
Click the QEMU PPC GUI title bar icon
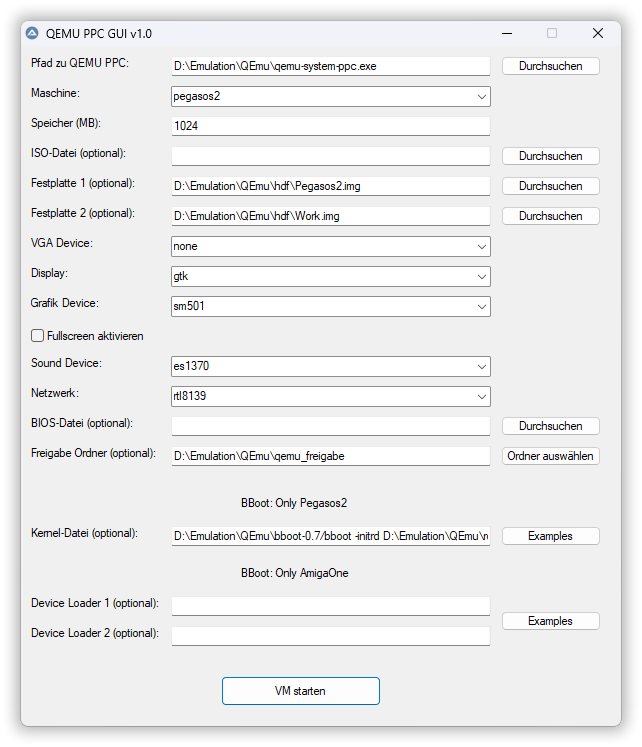pyautogui.click(x=33, y=33)
